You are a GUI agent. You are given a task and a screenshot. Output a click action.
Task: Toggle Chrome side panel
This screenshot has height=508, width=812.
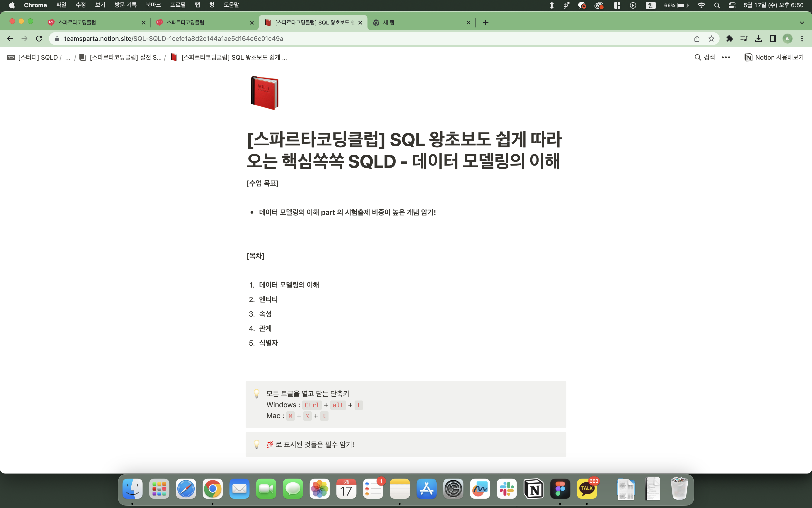[773, 39]
